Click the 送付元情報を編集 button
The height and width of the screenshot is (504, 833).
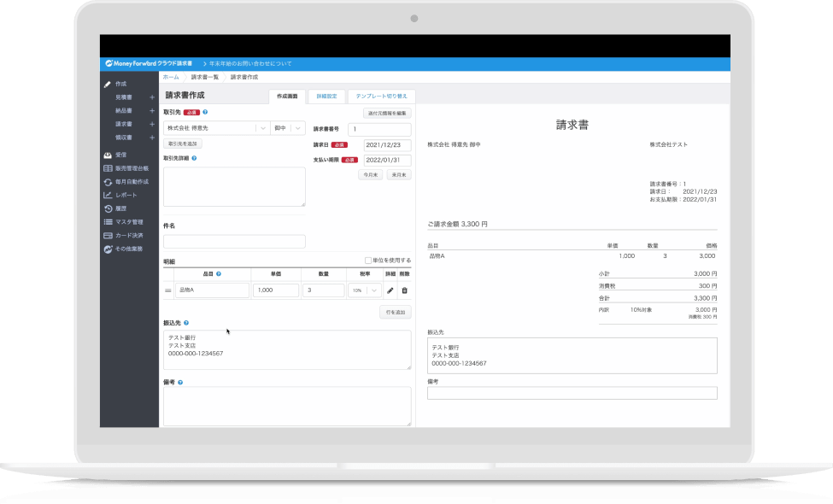[x=387, y=113]
